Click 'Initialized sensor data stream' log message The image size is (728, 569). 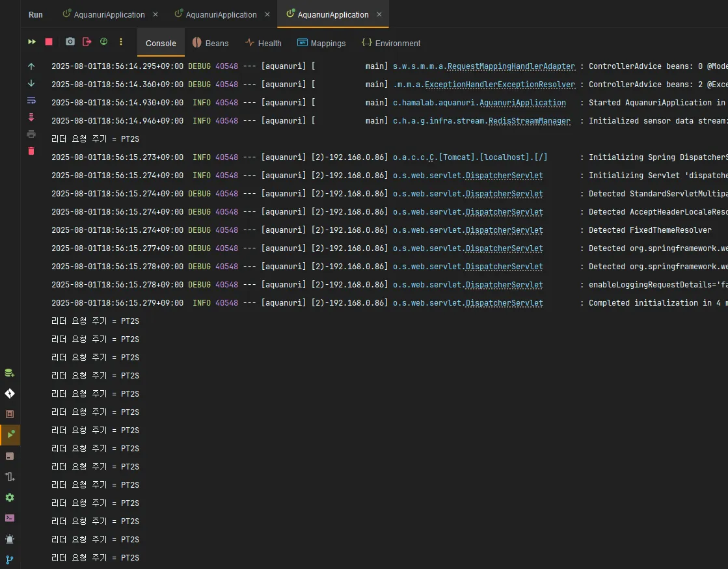pyautogui.click(x=658, y=121)
